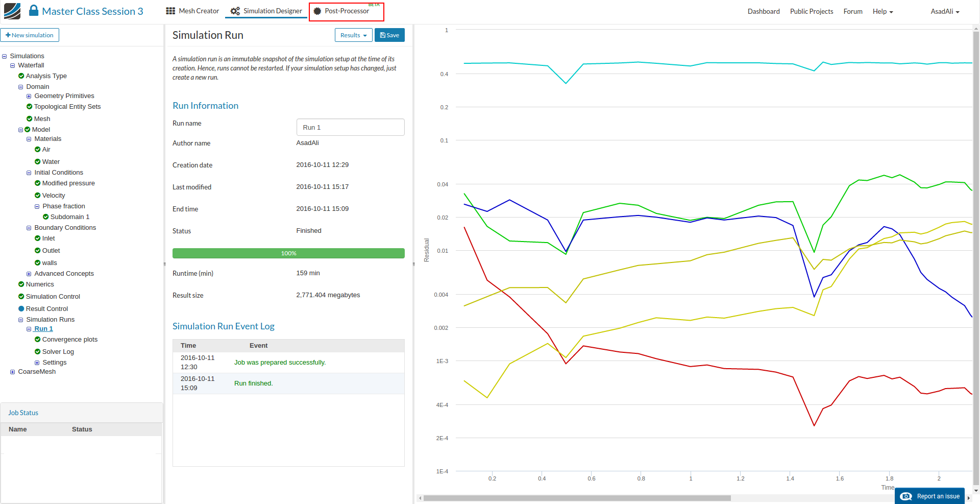The height and width of the screenshot is (504, 980).
Task: Switch to the Mesh Creator tab
Action: (192, 11)
